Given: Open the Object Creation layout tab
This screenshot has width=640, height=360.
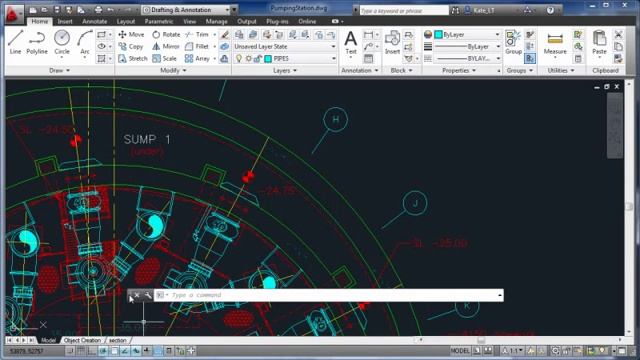Looking at the screenshot, I should (82, 340).
